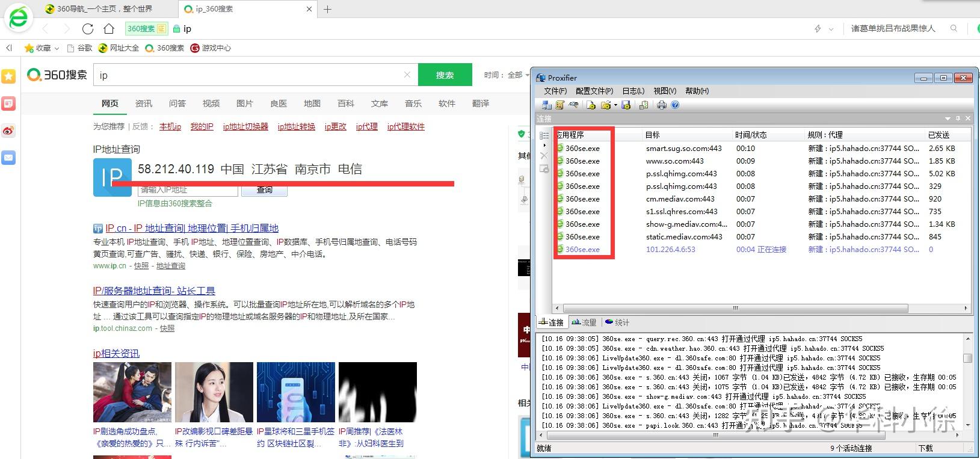Click the yellow star favorites sidebar icon
The image size is (980, 459).
[x=8, y=76]
